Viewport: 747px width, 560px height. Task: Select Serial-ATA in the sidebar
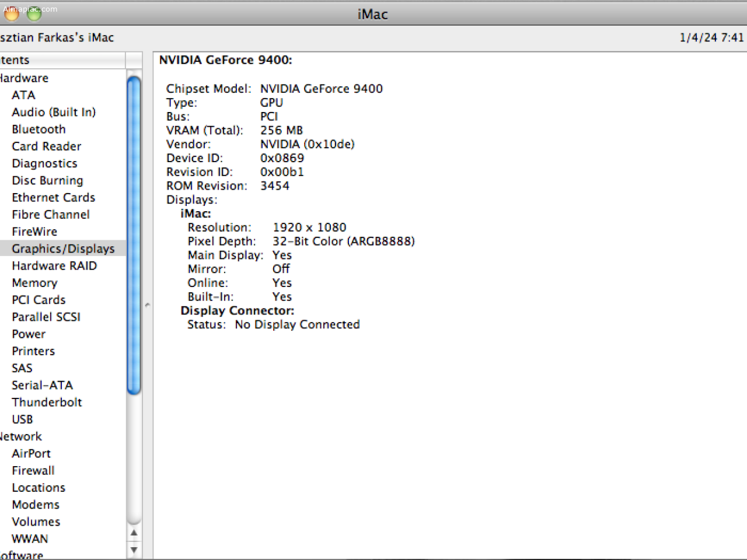coord(42,385)
